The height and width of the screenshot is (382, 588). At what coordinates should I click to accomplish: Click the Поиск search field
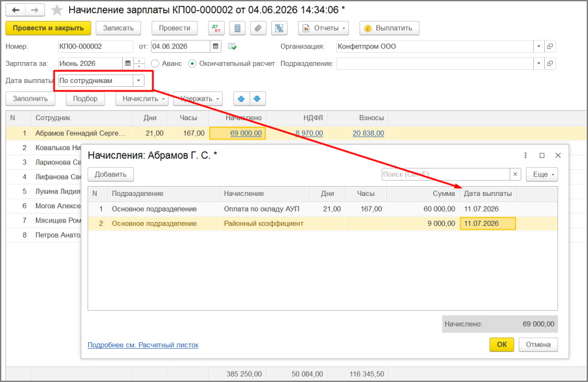446,174
